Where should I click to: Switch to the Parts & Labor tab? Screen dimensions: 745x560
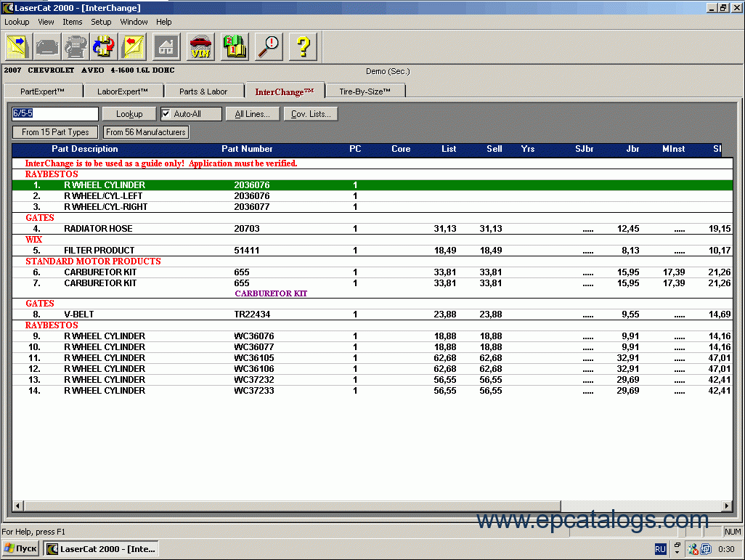pyautogui.click(x=203, y=92)
